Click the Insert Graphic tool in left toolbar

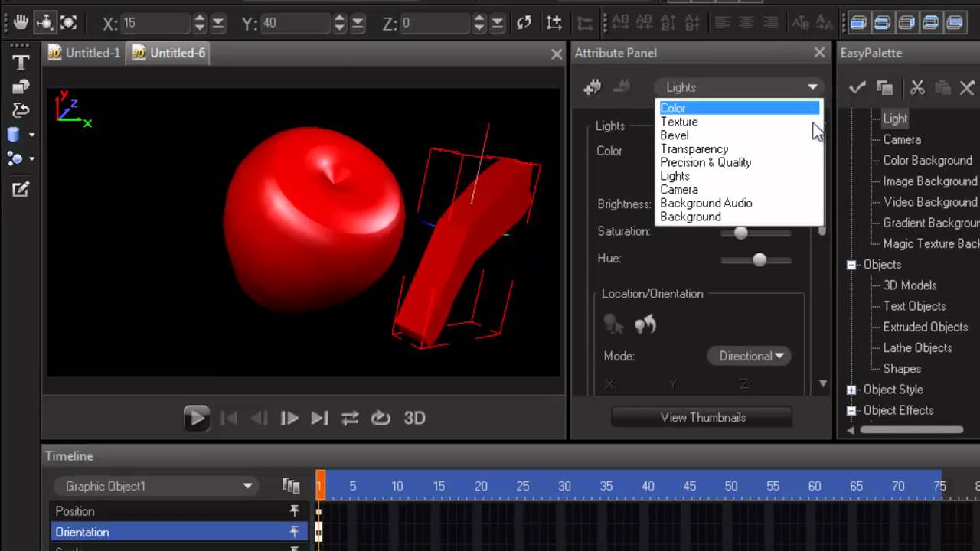(21, 86)
